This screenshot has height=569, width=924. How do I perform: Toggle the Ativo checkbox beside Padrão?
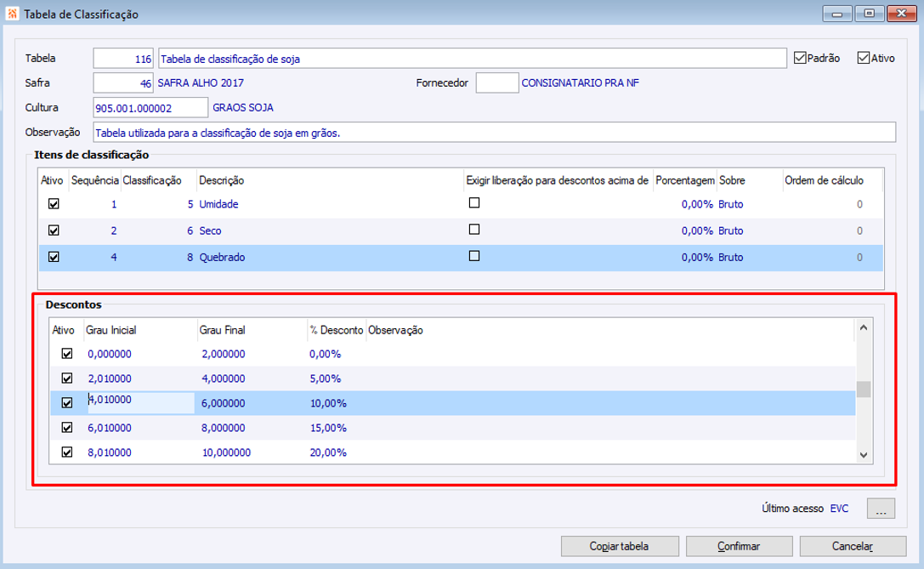click(x=864, y=58)
